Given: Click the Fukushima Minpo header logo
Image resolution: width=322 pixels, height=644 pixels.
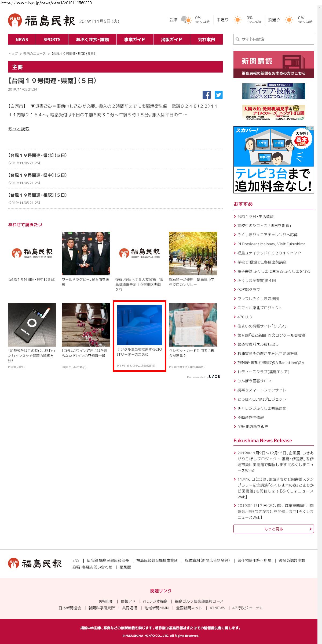Looking at the screenshot, I should pyautogui.click(x=42, y=21).
